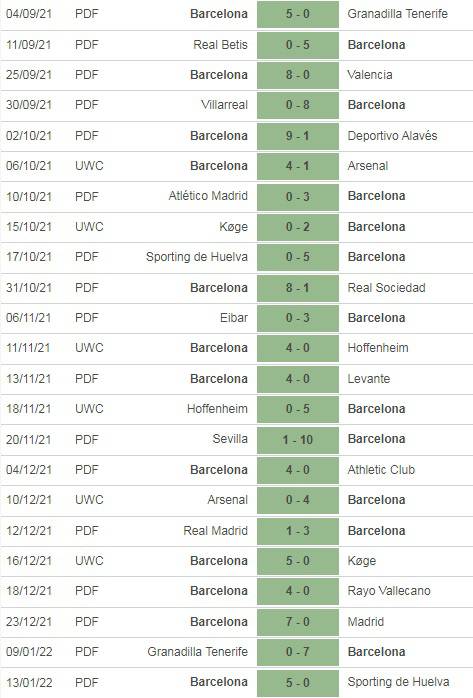Select Levante team link
Viewport: 473px width, 698px height.
368,379
